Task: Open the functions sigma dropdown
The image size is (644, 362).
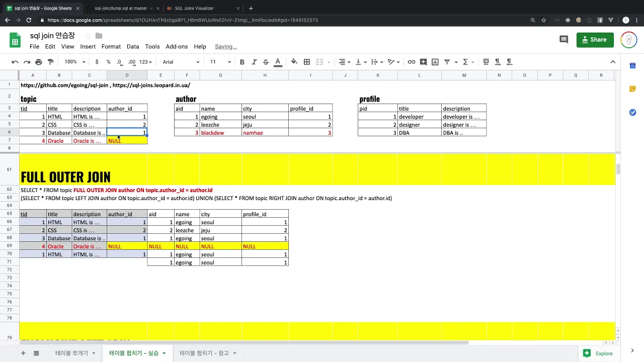Action: click(468, 62)
